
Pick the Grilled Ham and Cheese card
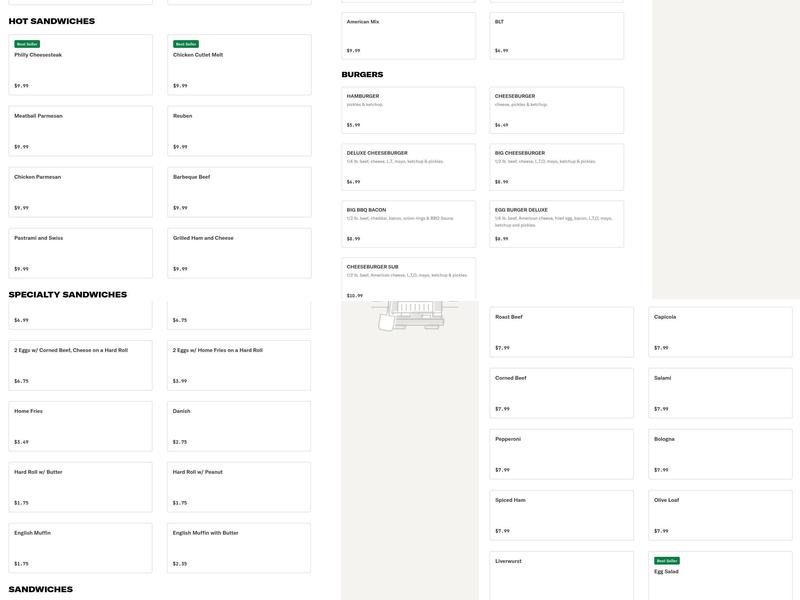coord(239,253)
